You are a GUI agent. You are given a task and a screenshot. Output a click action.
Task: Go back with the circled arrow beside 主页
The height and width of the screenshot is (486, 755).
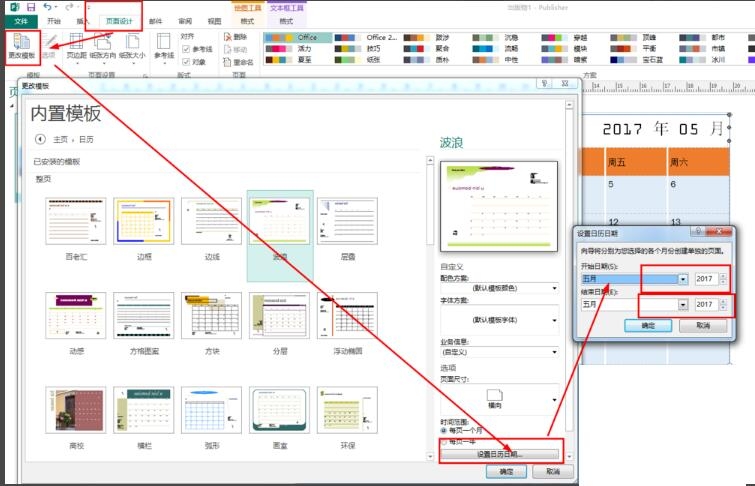(x=40, y=139)
